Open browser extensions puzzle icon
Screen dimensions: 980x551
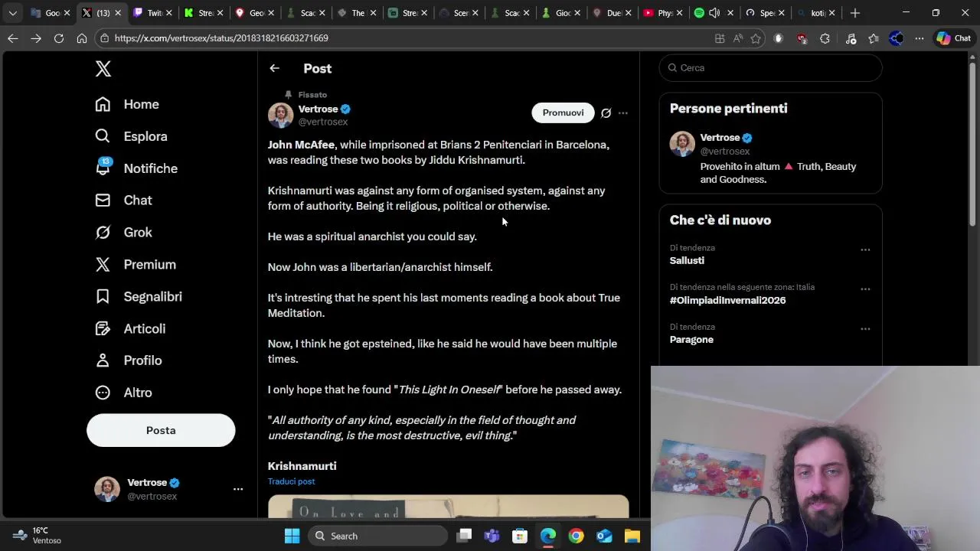(825, 38)
